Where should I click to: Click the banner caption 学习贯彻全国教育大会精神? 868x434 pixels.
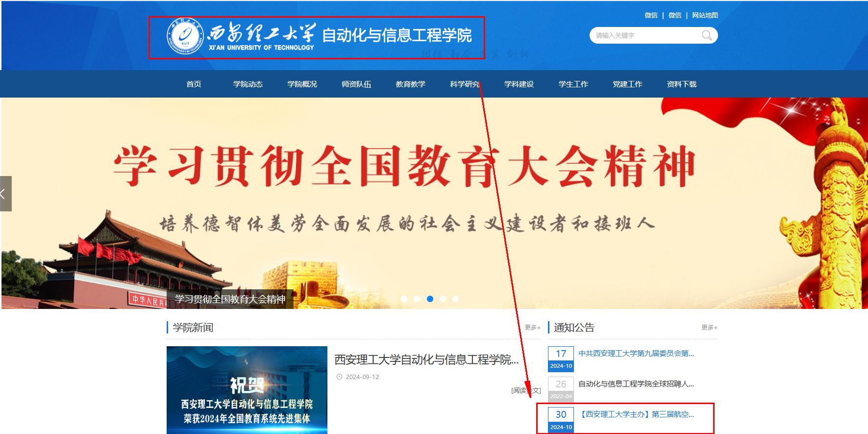pos(230,299)
